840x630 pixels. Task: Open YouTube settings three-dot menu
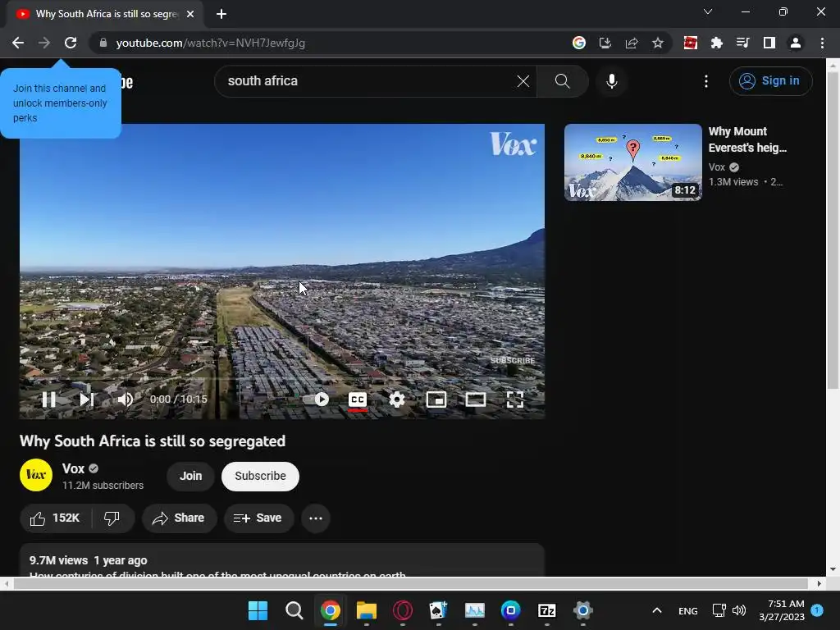point(706,81)
